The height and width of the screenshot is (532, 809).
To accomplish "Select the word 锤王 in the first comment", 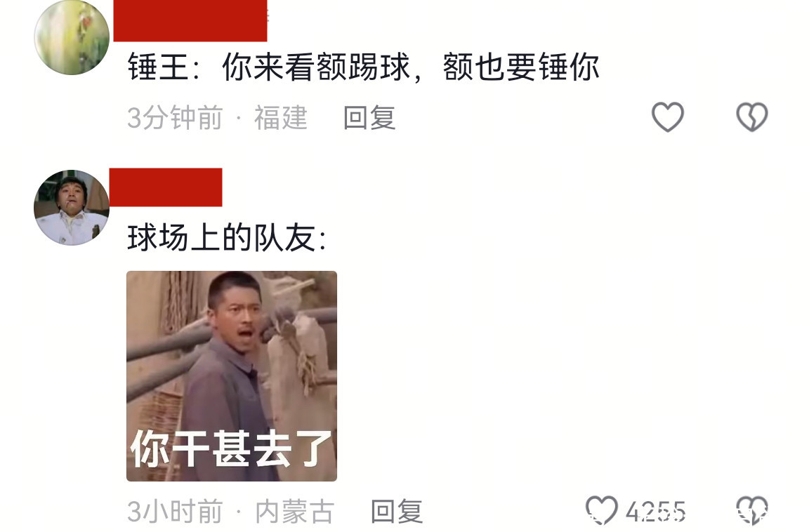I will [x=158, y=67].
